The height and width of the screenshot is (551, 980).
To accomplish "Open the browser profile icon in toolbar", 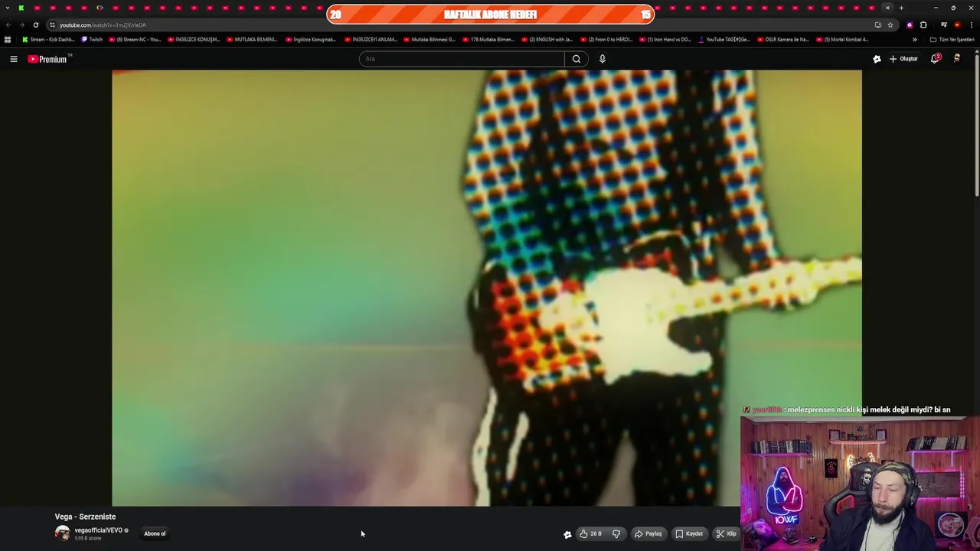I will tap(957, 24).
